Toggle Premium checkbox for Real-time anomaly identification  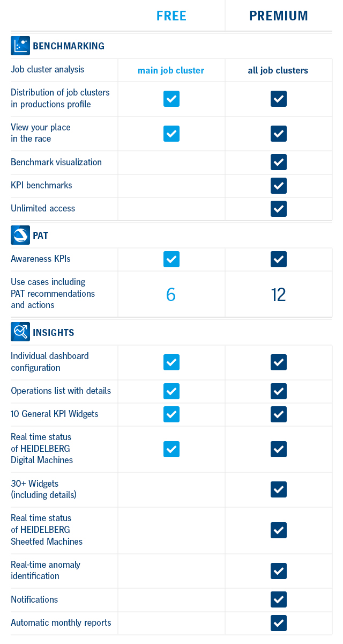pos(279,571)
